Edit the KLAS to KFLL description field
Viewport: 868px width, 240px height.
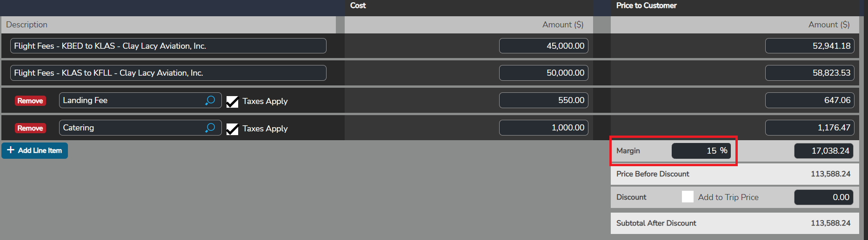168,73
